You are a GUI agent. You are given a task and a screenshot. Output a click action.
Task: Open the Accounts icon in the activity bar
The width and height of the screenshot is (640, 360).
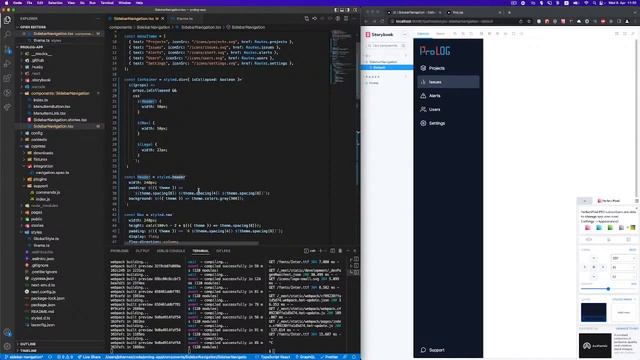[7, 333]
